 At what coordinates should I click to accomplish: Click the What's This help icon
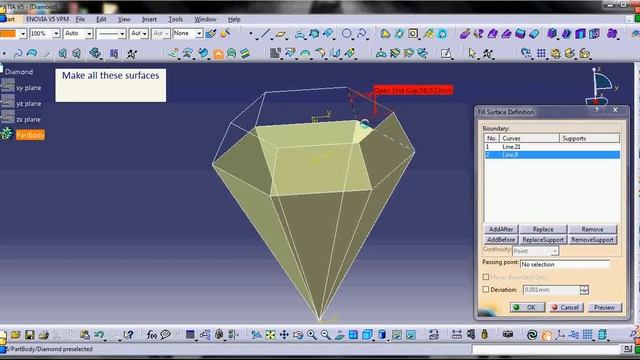(x=128, y=335)
